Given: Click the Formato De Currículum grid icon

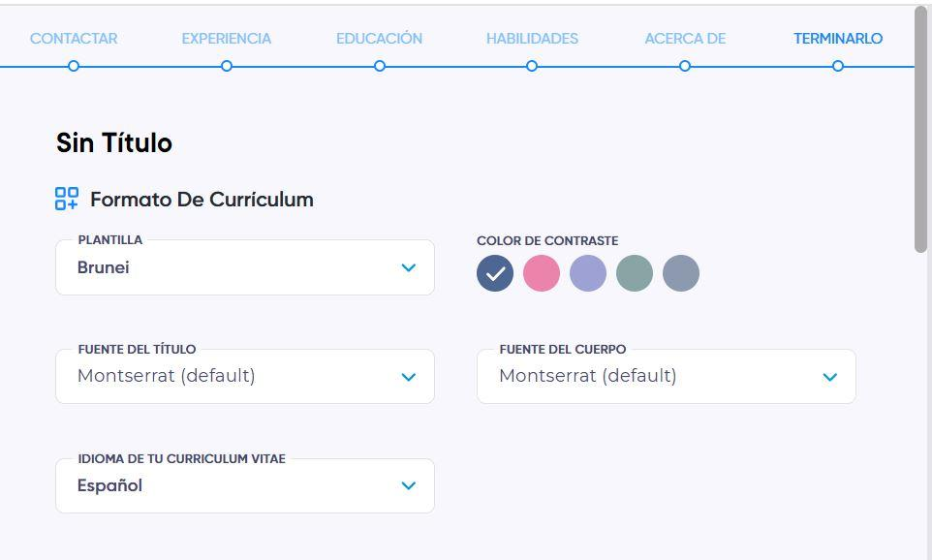Looking at the screenshot, I should coord(67,200).
